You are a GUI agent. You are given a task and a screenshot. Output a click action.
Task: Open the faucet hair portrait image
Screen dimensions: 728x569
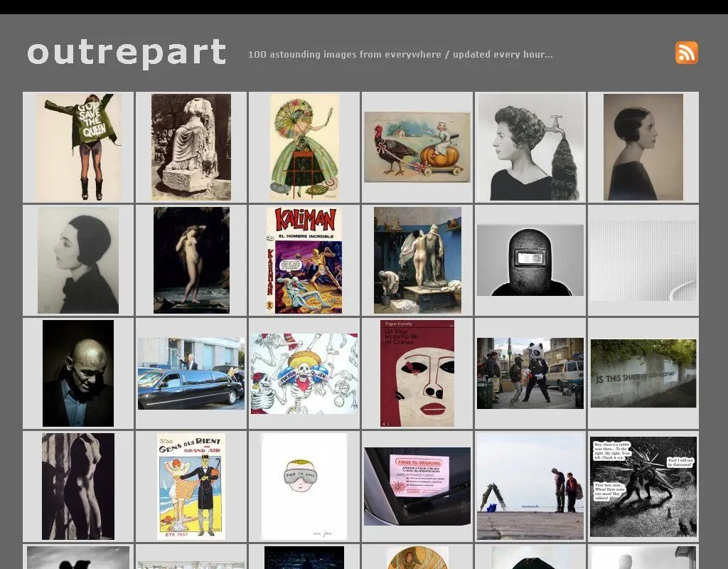(530, 146)
